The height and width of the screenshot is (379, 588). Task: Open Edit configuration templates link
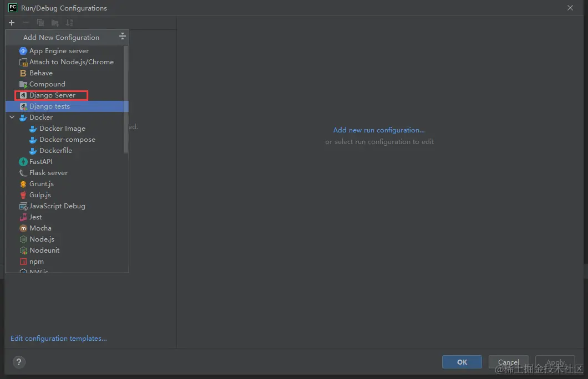(58, 338)
